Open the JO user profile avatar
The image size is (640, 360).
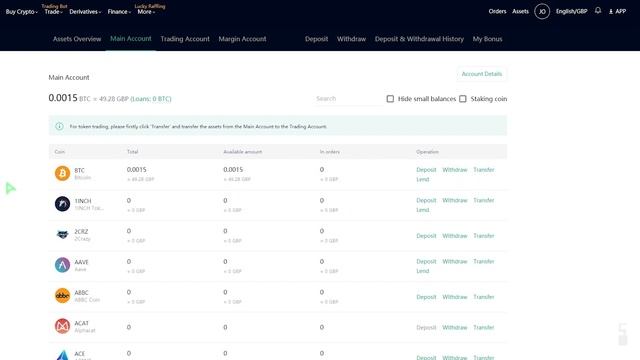click(542, 11)
